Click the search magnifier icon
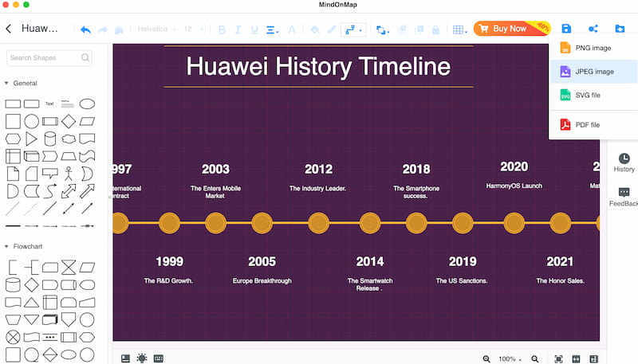The image size is (638, 364). tap(85, 57)
